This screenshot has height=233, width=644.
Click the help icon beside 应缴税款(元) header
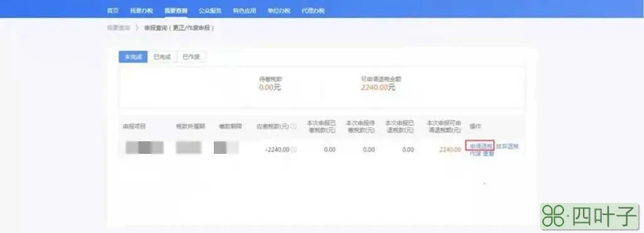(x=294, y=126)
